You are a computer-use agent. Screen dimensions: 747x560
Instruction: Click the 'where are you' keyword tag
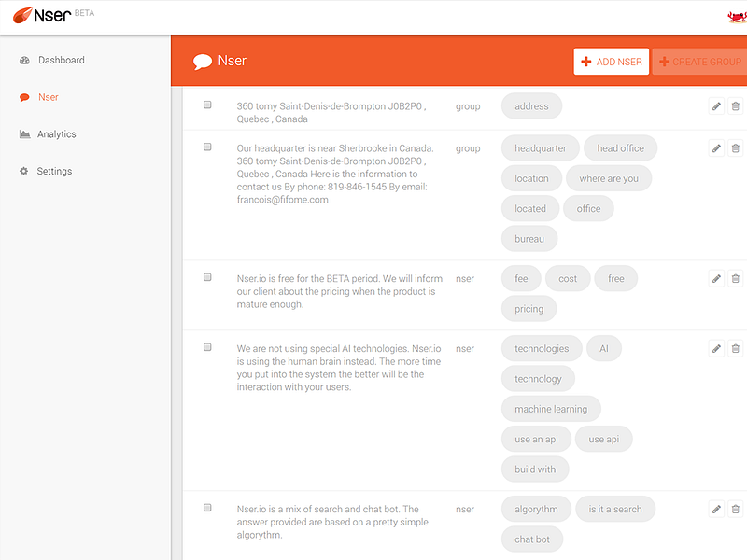point(609,178)
